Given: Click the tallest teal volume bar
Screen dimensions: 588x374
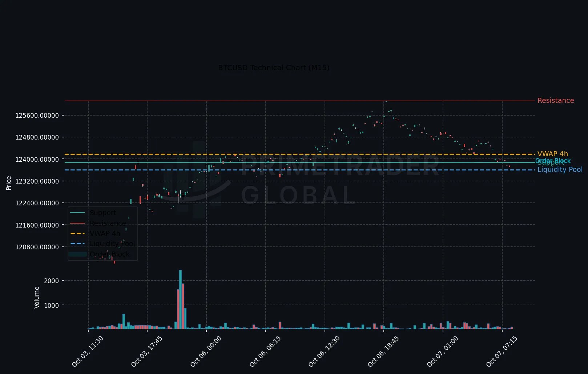Looking at the screenshot, I should click(x=180, y=299).
